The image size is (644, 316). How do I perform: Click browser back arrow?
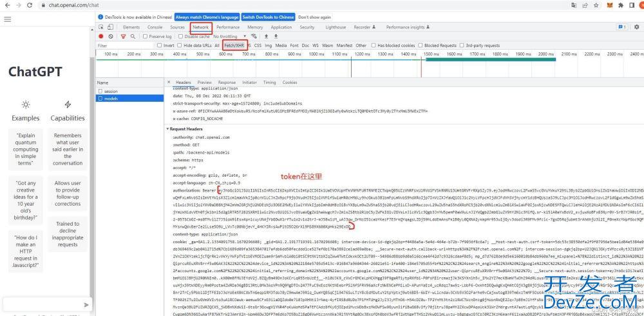(8, 5)
